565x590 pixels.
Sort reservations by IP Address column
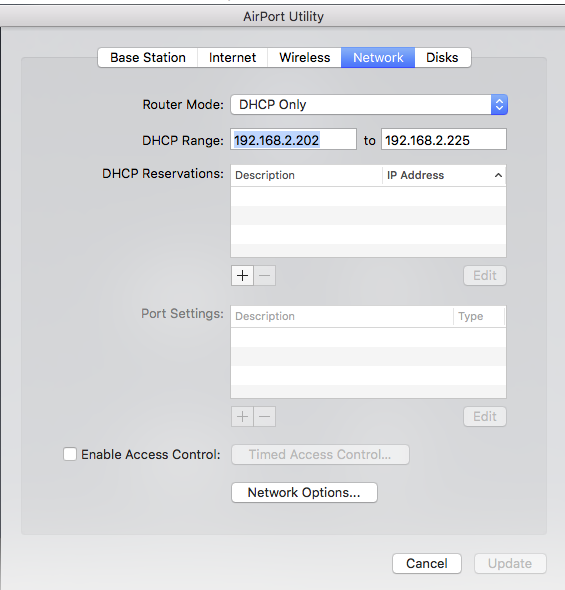(444, 175)
